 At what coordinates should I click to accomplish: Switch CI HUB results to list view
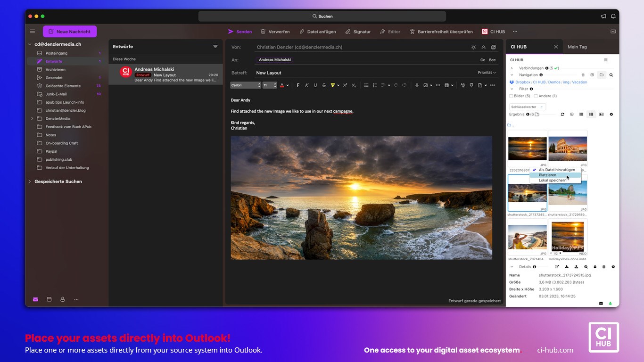point(581,115)
